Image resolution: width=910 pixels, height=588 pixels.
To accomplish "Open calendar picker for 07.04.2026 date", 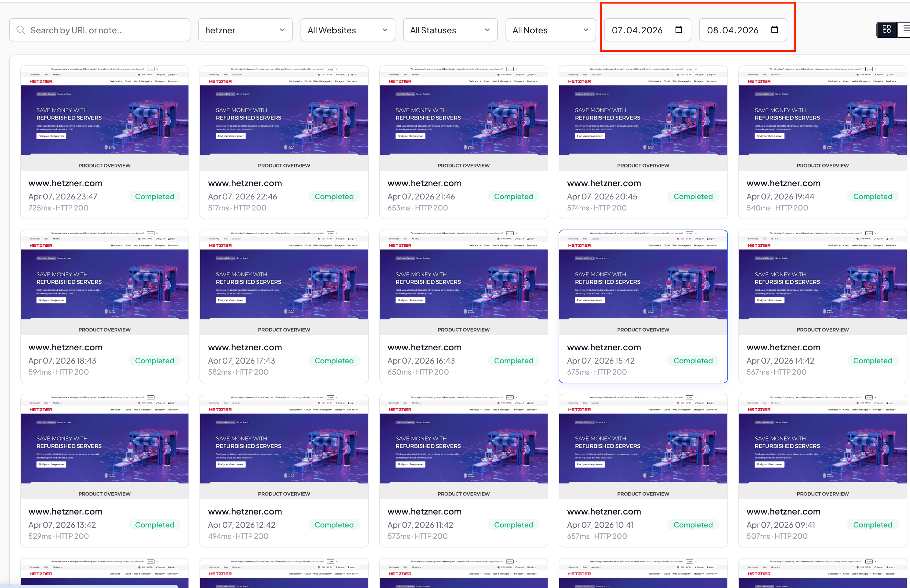I will click(x=678, y=29).
